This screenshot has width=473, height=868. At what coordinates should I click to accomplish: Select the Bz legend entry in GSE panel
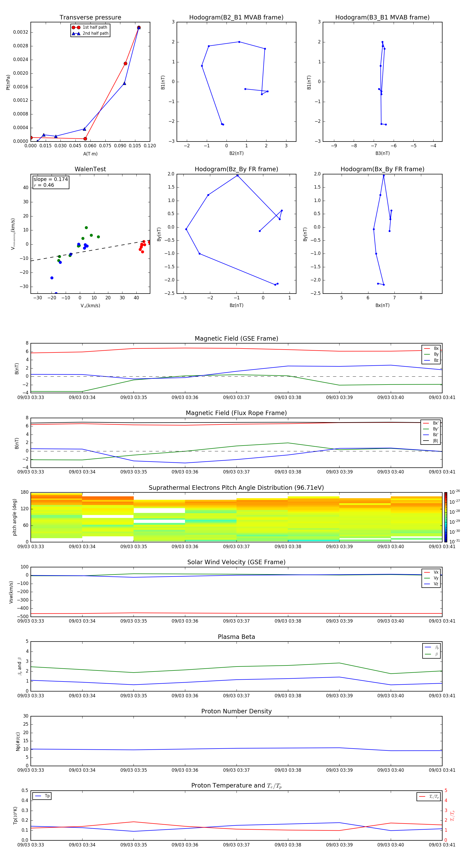[x=431, y=360]
